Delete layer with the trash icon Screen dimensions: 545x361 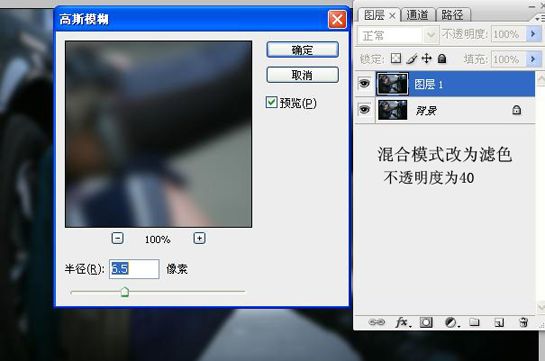pos(523,322)
